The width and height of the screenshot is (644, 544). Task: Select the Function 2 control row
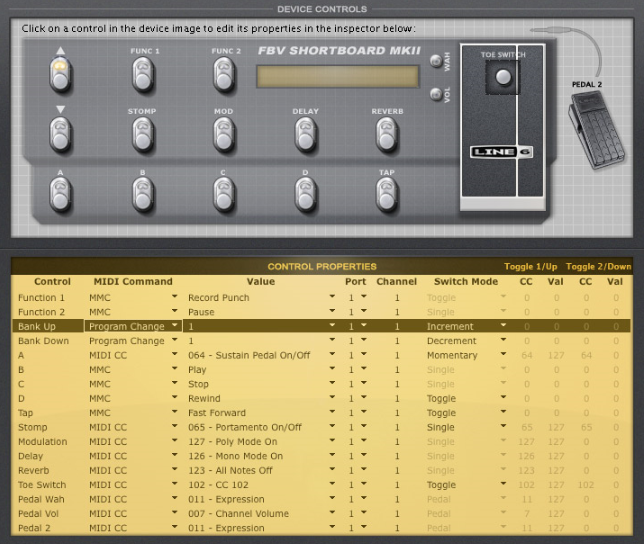(322, 312)
